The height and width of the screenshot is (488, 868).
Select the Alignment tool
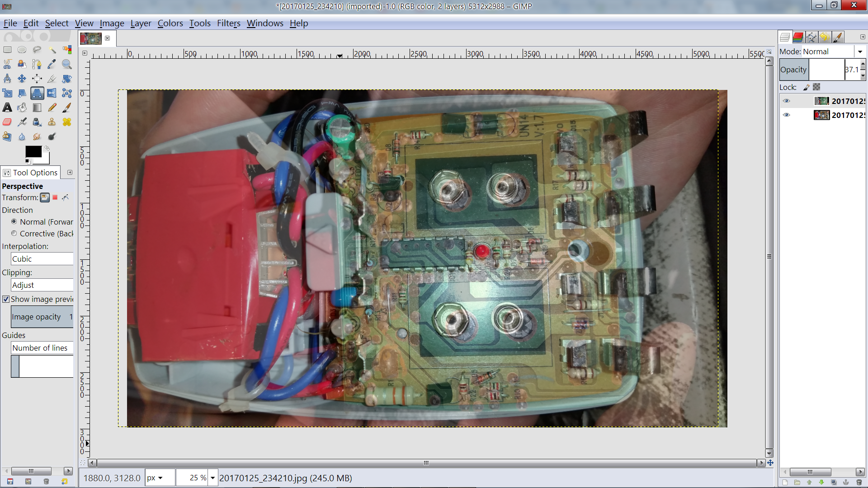[x=37, y=79]
